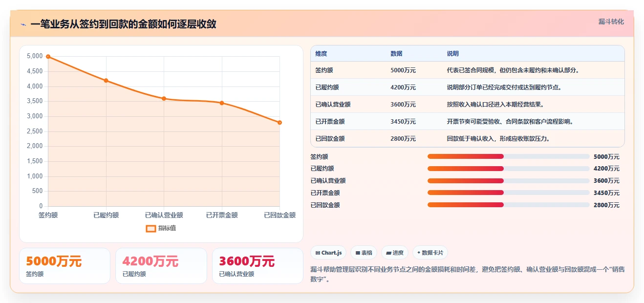The width and height of the screenshot is (644, 303).
Task: Click the explanation starting with 开票节奏可能受验收
Action: click(x=510, y=122)
